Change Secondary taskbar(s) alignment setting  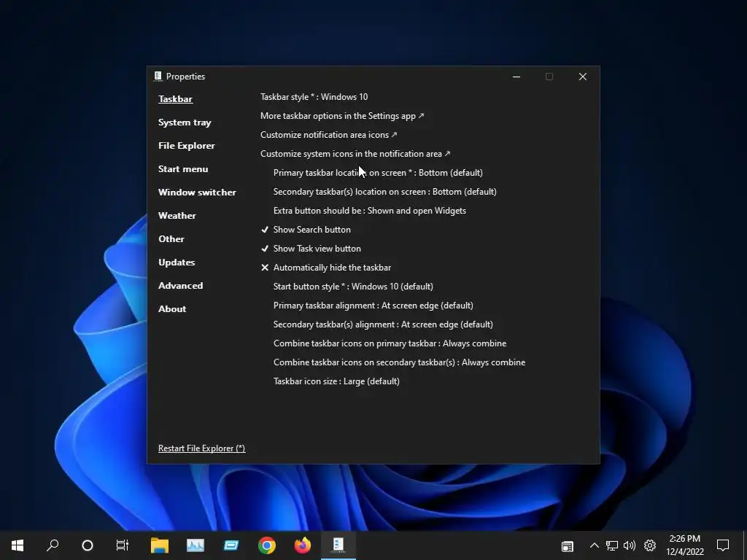tap(383, 324)
